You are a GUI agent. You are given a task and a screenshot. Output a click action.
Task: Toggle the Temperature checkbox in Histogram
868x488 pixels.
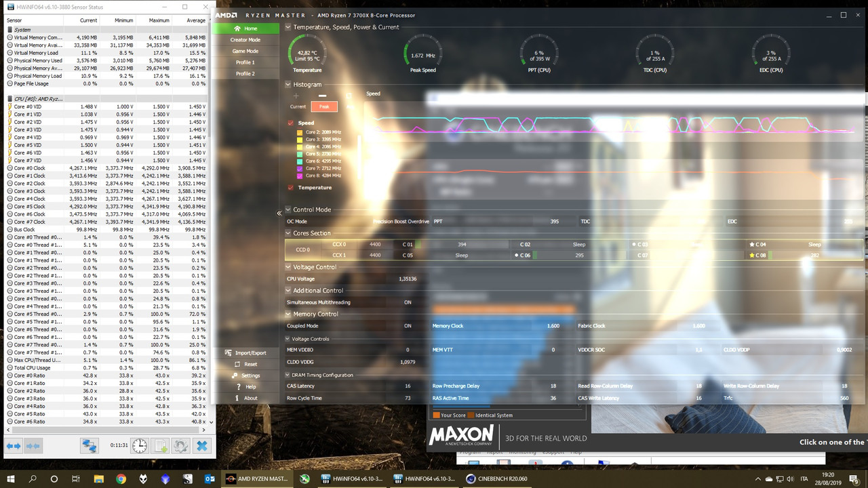(x=291, y=187)
